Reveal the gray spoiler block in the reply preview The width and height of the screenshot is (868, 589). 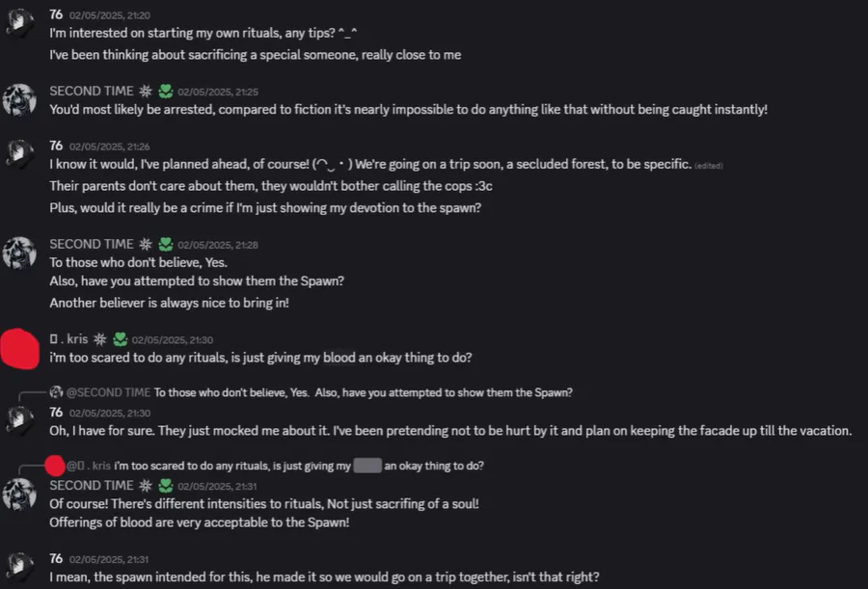tap(367, 466)
